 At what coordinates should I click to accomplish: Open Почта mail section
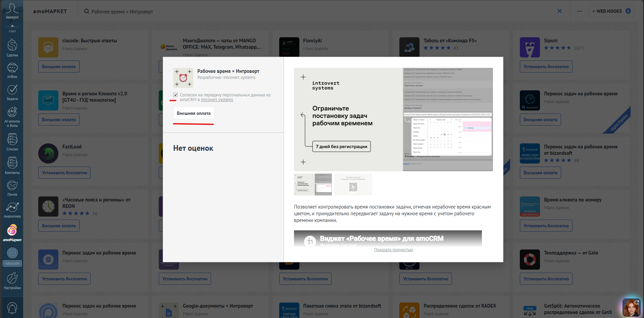click(12, 188)
